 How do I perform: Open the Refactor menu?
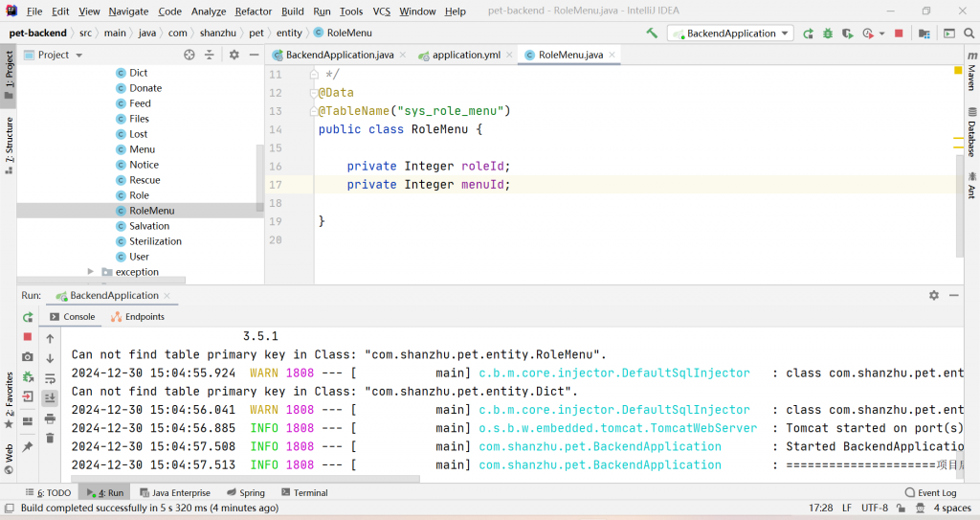coord(253,11)
